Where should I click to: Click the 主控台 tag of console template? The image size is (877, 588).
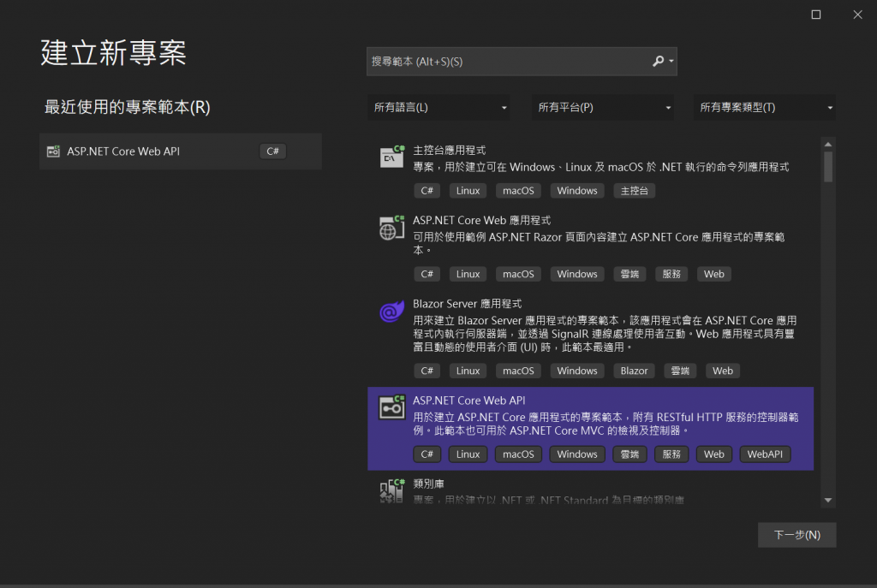tap(635, 191)
